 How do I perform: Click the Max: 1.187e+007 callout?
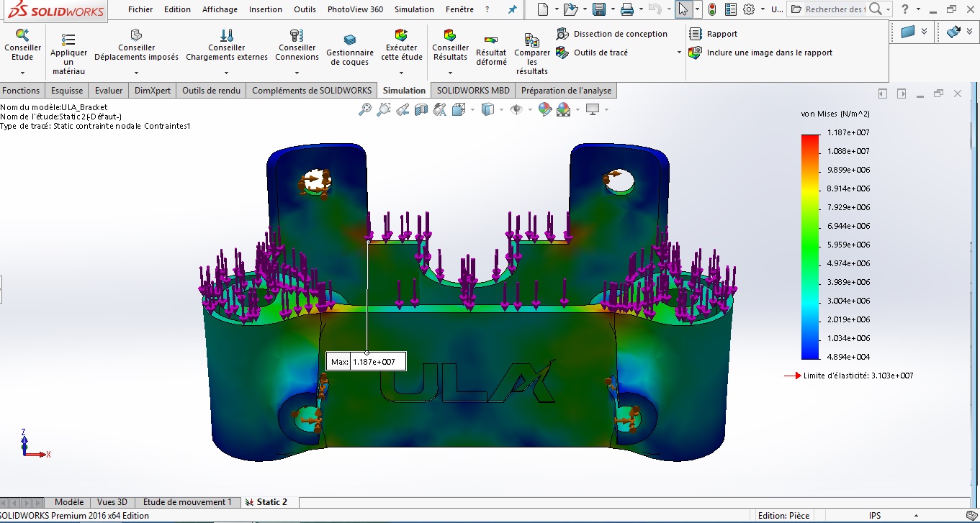point(367,362)
